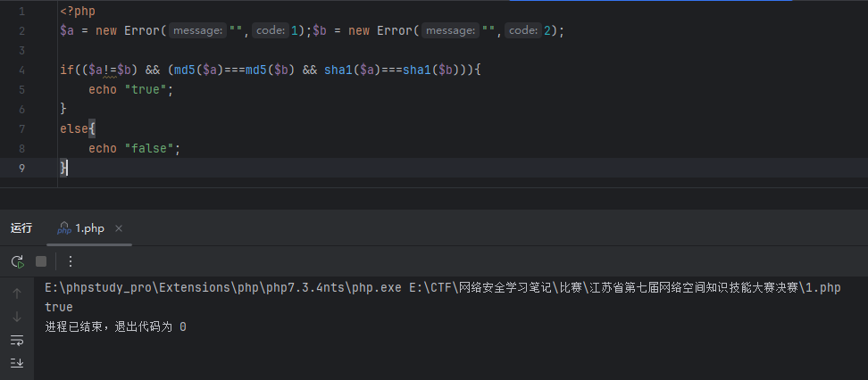Image resolution: width=868 pixels, height=380 pixels.
Task: Click the 'code:' hint before value 2
Action: point(522,31)
